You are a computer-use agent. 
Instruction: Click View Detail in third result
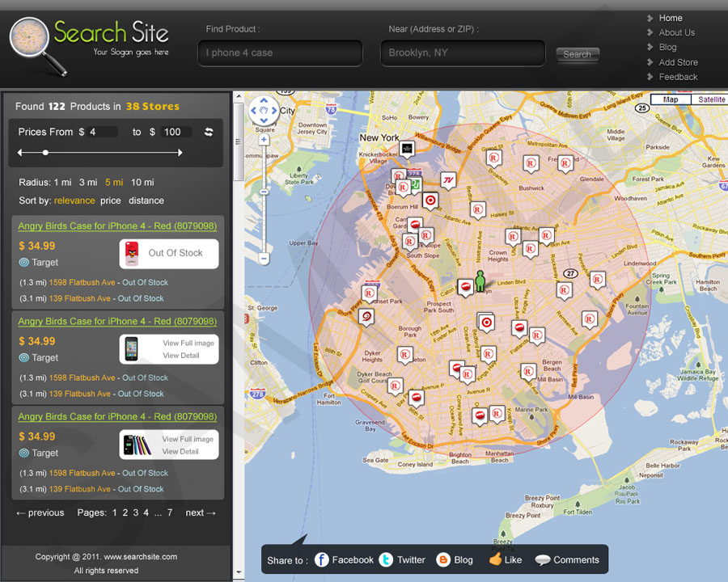pos(180,452)
